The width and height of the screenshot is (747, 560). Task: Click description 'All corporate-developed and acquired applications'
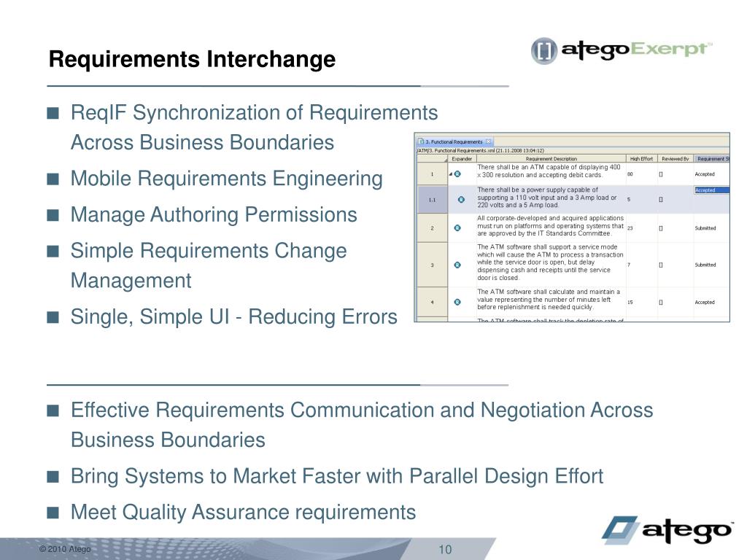[550, 226]
